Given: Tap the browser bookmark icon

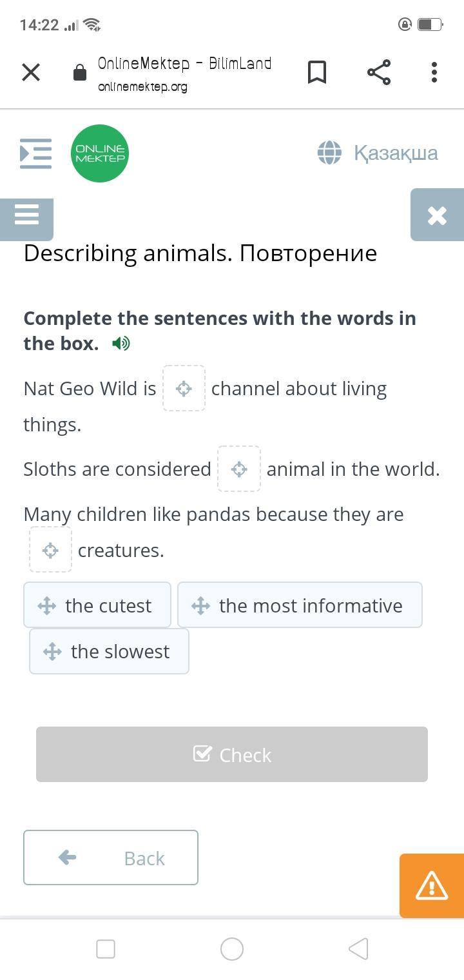Looking at the screenshot, I should (x=316, y=72).
